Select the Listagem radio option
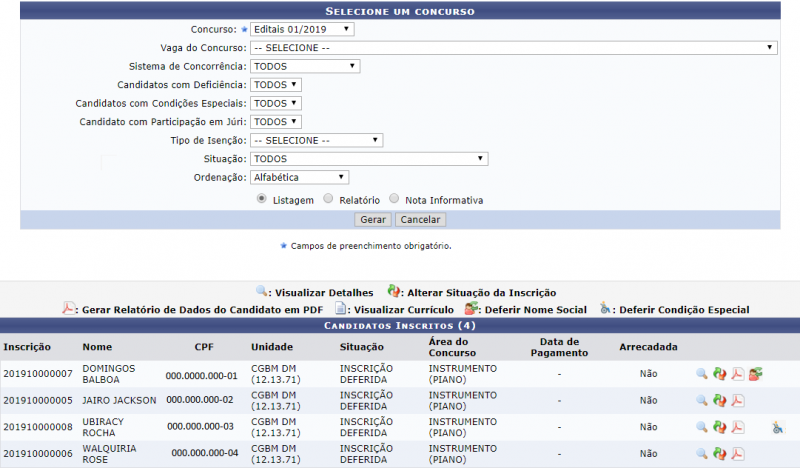The image size is (800, 468). pyautogui.click(x=262, y=199)
